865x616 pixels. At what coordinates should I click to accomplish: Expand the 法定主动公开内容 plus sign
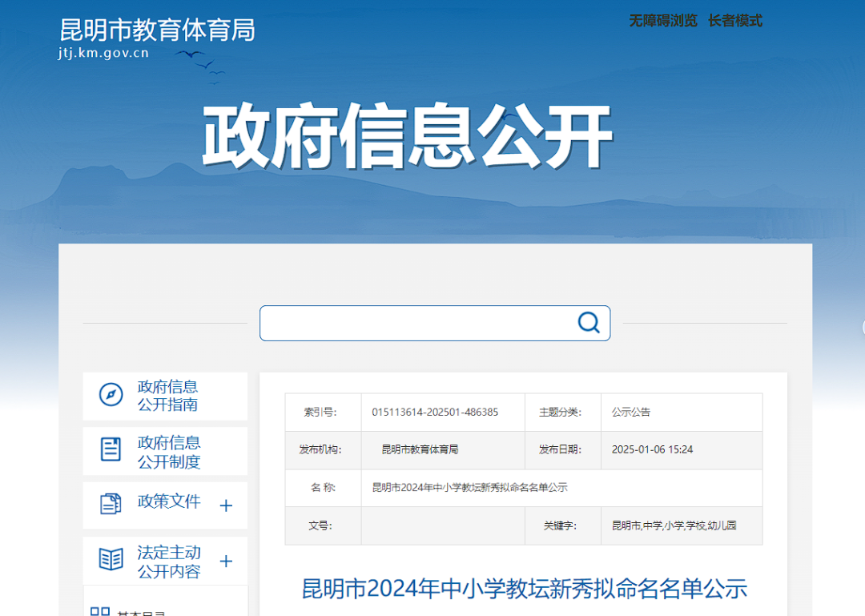pyautogui.click(x=226, y=562)
